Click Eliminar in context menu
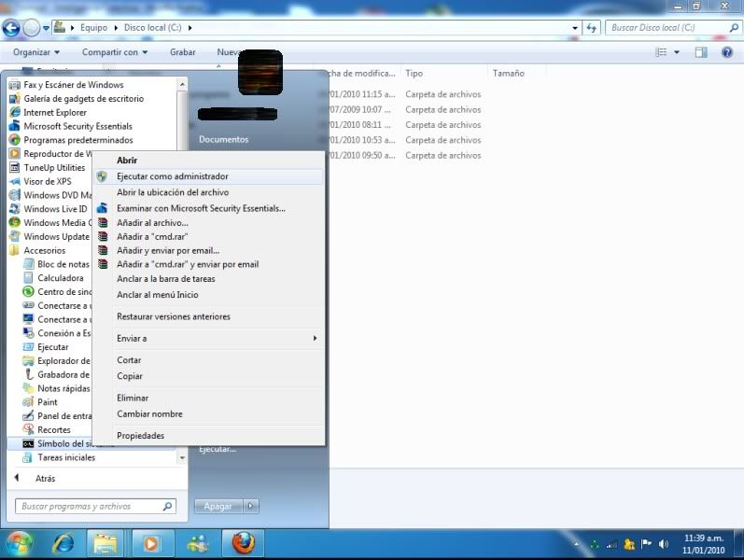The height and width of the screenshot is (560, 744). pos(209,399)
